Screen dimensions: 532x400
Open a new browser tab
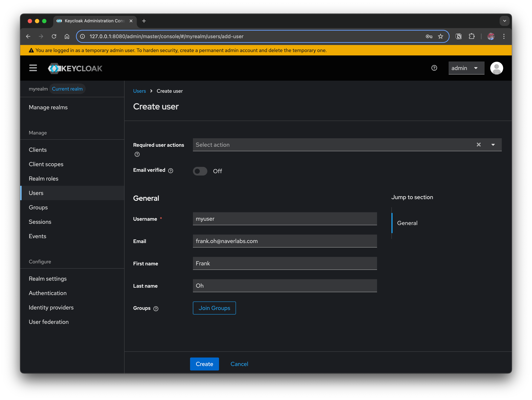pyautogui.click(x=144, y=21)
